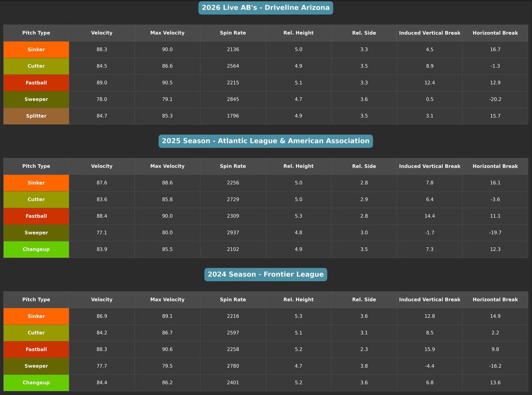The image size is (532, 395).
Task: Click the Cutter cell in 2025 table
Action: (36, 199)
